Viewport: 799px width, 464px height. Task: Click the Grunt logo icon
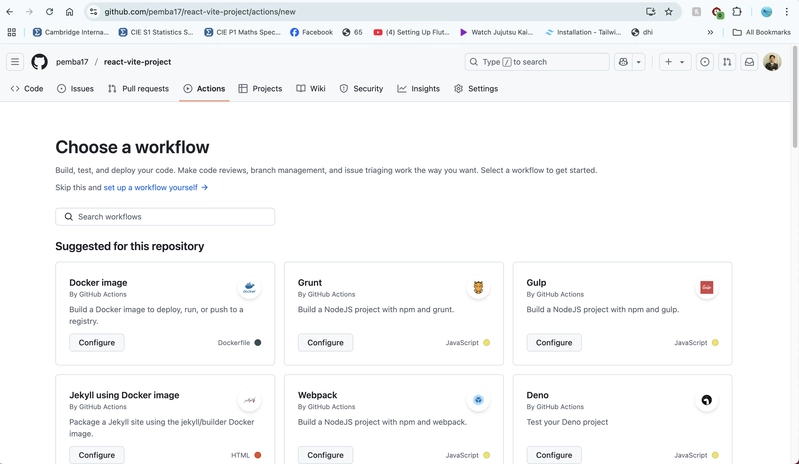(x=478, y=288)
